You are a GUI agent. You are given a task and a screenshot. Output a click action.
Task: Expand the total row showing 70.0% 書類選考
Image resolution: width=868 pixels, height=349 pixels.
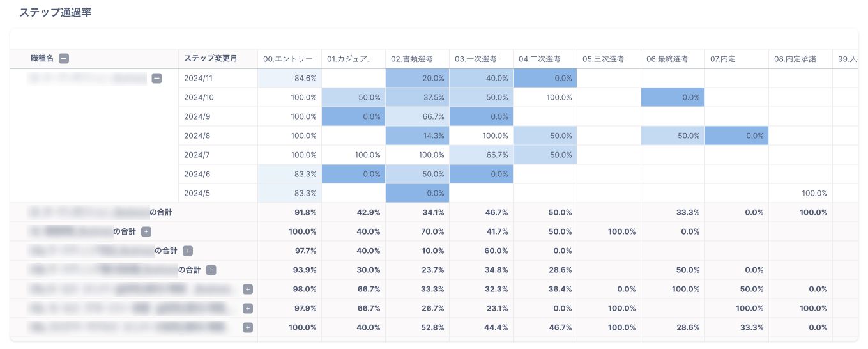pos(146,231)
